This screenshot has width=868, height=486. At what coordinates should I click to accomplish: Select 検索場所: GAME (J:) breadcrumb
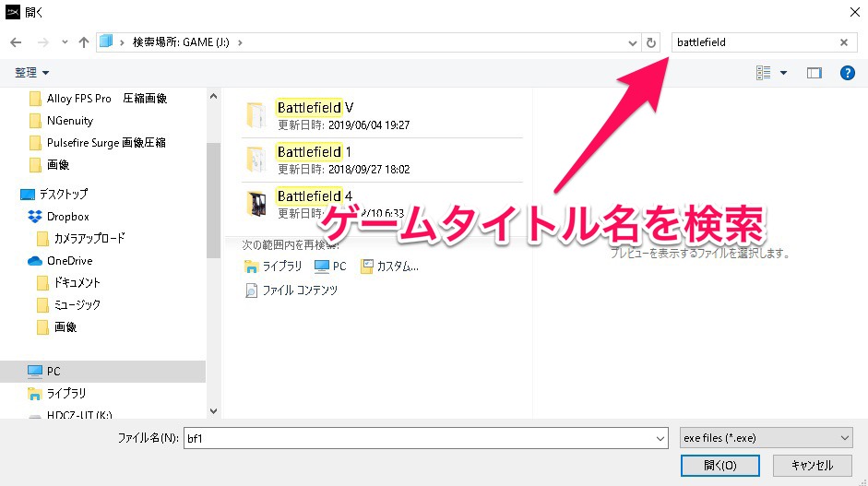click(181, 42)
